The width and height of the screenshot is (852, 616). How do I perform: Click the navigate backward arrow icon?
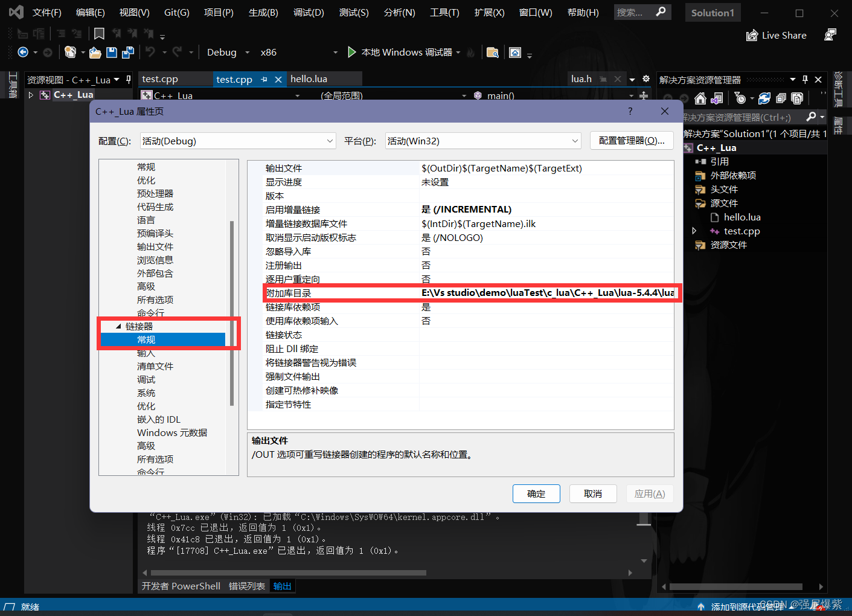point(23,53)
